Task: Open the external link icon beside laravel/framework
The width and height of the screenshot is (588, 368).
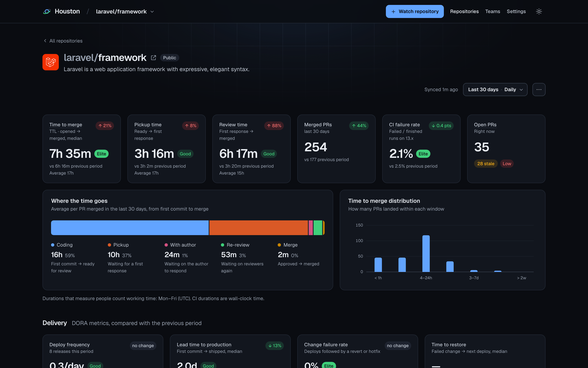Action: pyautogui.click(x=153, y=58)
